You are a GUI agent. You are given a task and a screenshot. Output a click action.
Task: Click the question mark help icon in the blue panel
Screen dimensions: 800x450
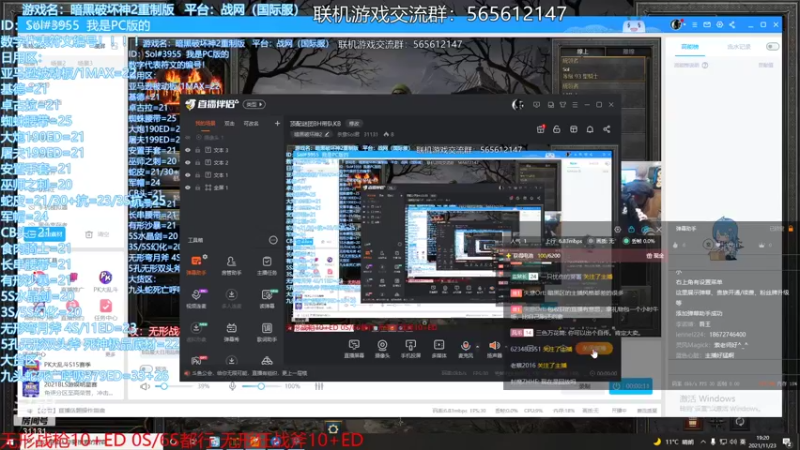[x=705, y=65]
